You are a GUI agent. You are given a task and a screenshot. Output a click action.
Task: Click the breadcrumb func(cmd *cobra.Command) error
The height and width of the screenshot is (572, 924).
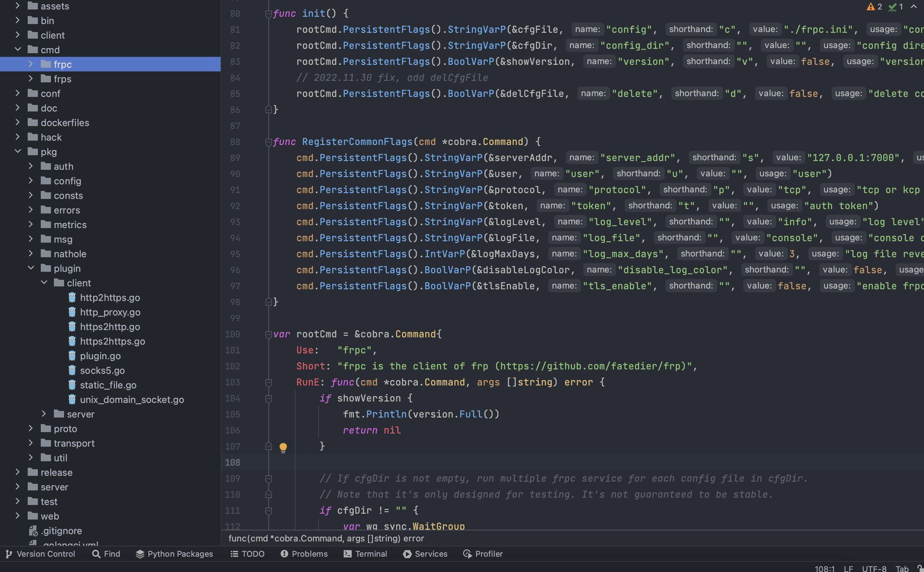(x=326, y=538)
